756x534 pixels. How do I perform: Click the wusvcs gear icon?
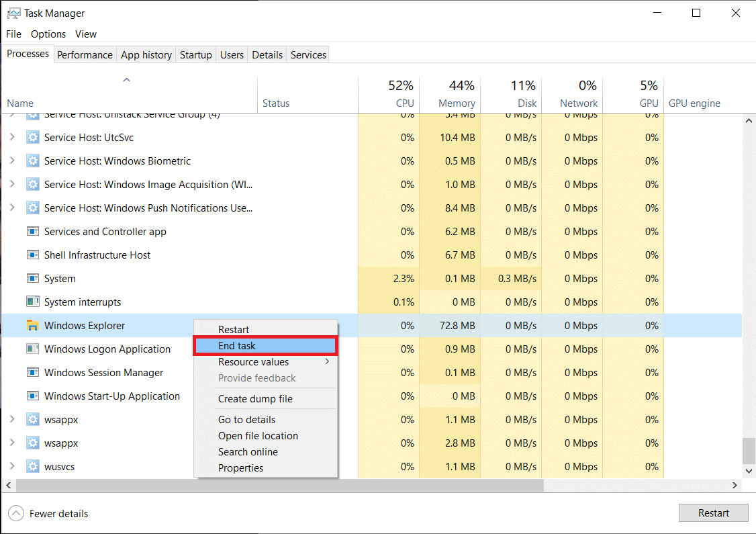click(x=32, y=466)
